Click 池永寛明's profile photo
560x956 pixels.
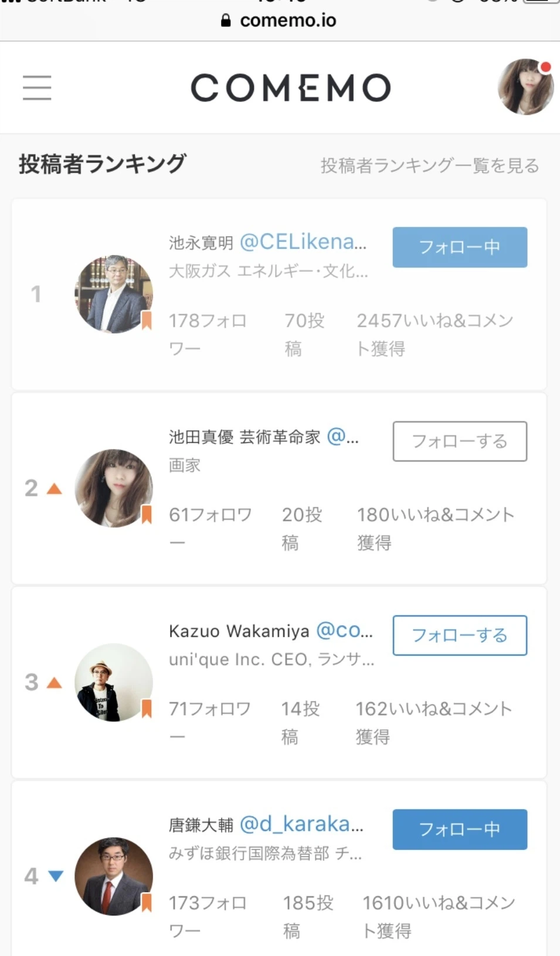pos(113,294)
